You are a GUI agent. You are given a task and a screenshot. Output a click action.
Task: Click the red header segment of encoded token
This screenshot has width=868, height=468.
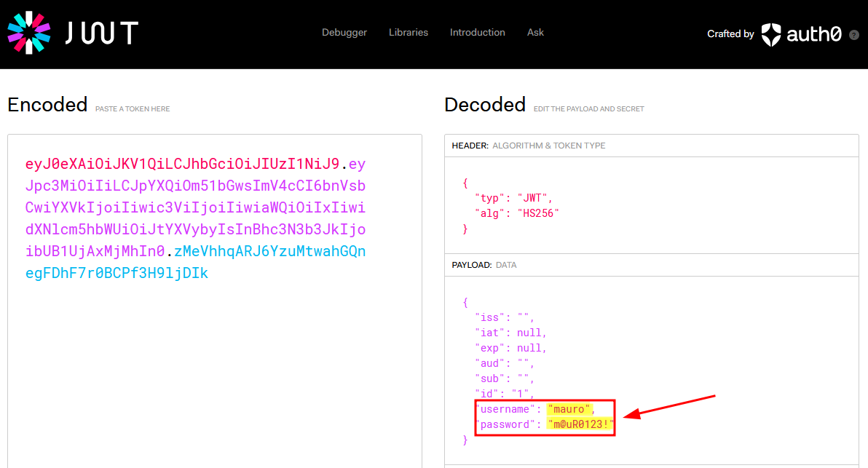pyautogui.click(x=182, y=163)
